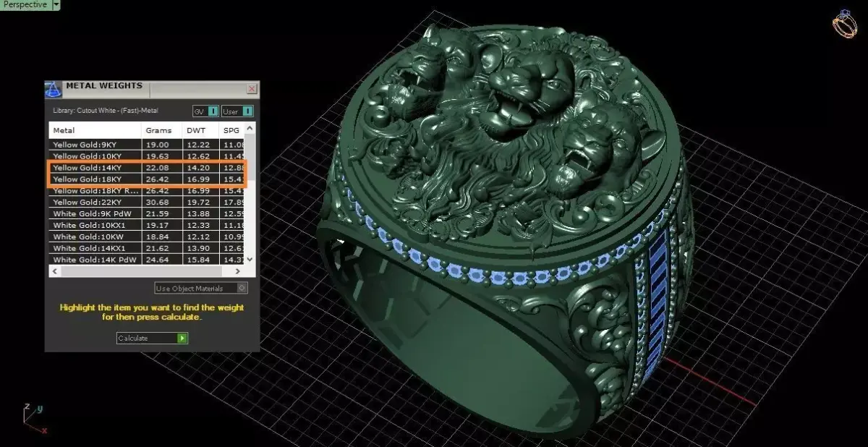
Task: Select the White Gold:9K PdW row
Action: point(148,214)
